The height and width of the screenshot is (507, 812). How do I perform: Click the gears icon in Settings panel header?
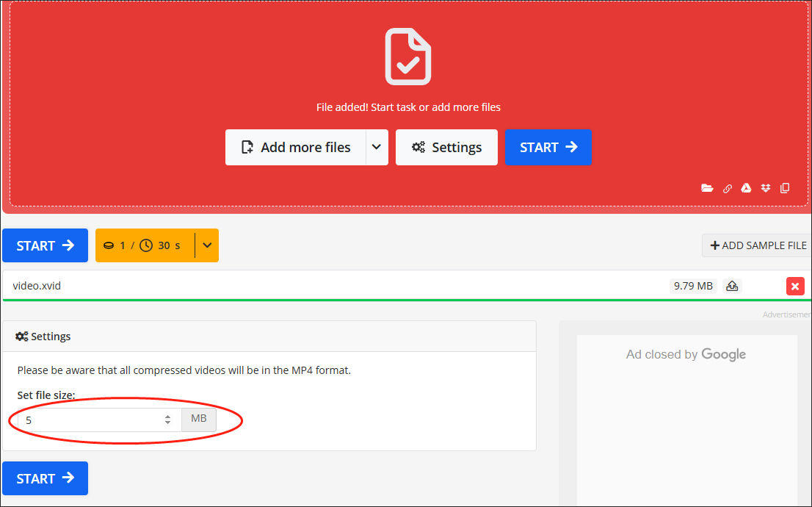(22, 337)
